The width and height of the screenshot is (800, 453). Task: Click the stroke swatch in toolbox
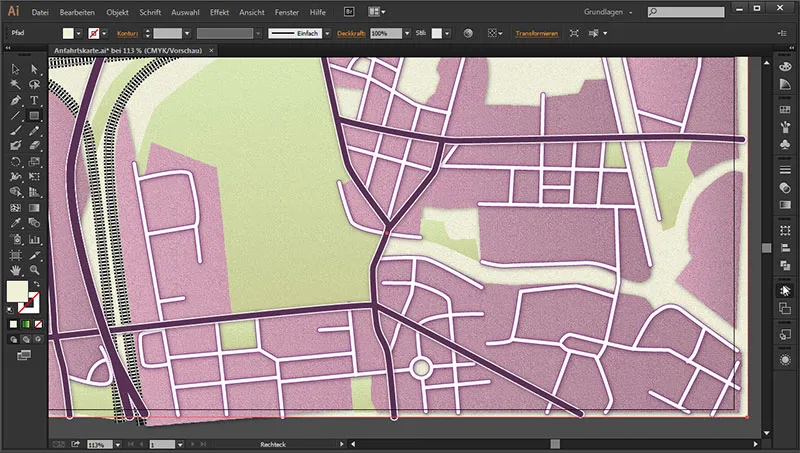(x=29, y=303)
